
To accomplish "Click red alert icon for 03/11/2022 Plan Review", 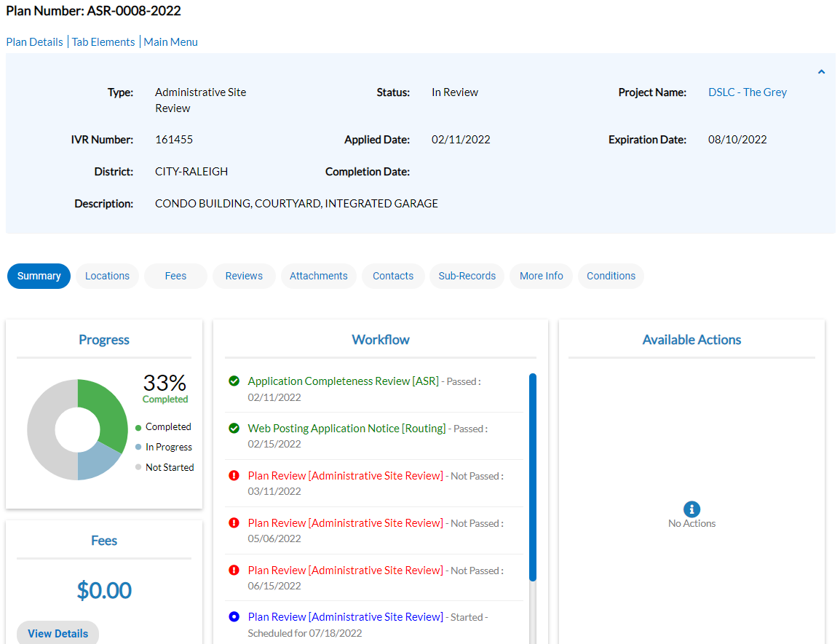I will point(234,476).
